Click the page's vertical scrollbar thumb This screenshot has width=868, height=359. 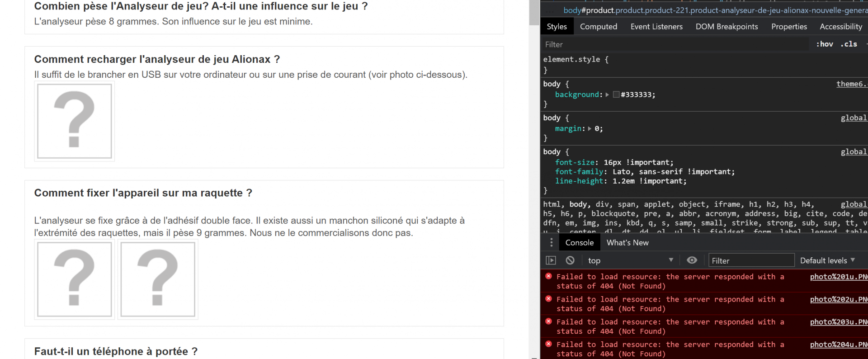tap(534, 12)
